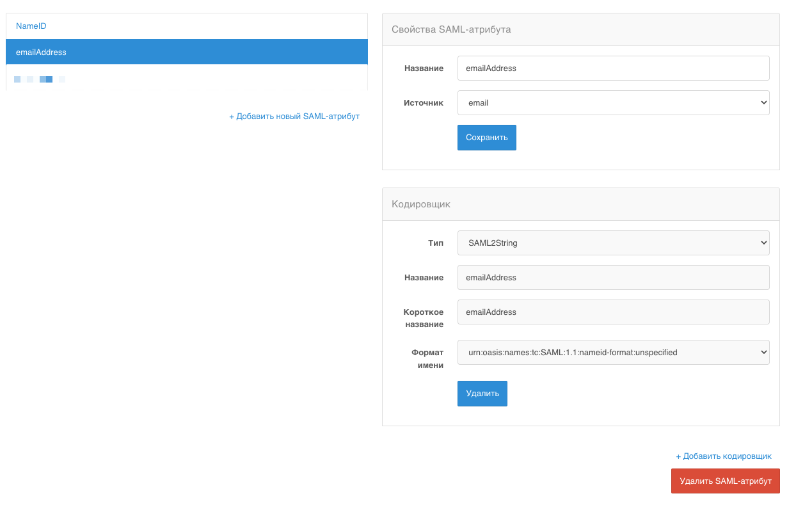This screenshot has width=812, height=512.
Task: Open the Формат имени dropdown
Action: pyautogui.click(x=613, y=352)
